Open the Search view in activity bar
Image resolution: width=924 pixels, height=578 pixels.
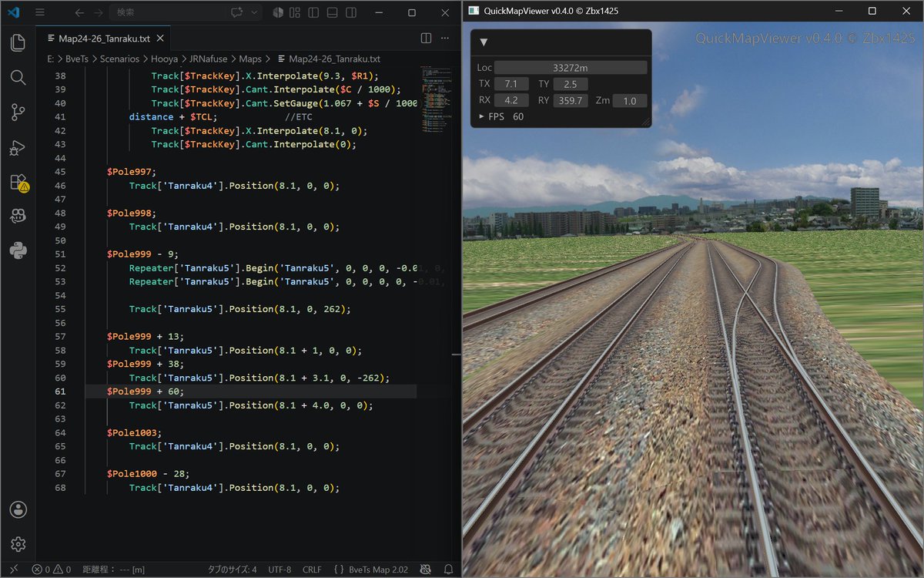pyautogui.click(x=18, y=77)
